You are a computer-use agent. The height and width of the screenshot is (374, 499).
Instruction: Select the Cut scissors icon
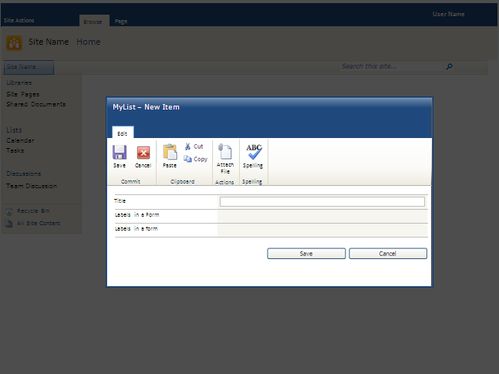point(188,146)
